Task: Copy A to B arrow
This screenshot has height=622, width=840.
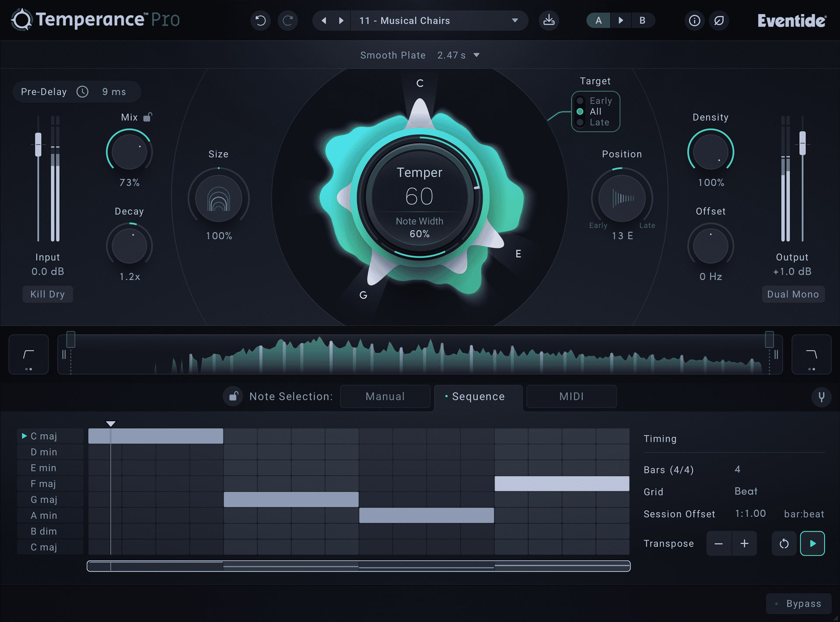Action: 620,21
